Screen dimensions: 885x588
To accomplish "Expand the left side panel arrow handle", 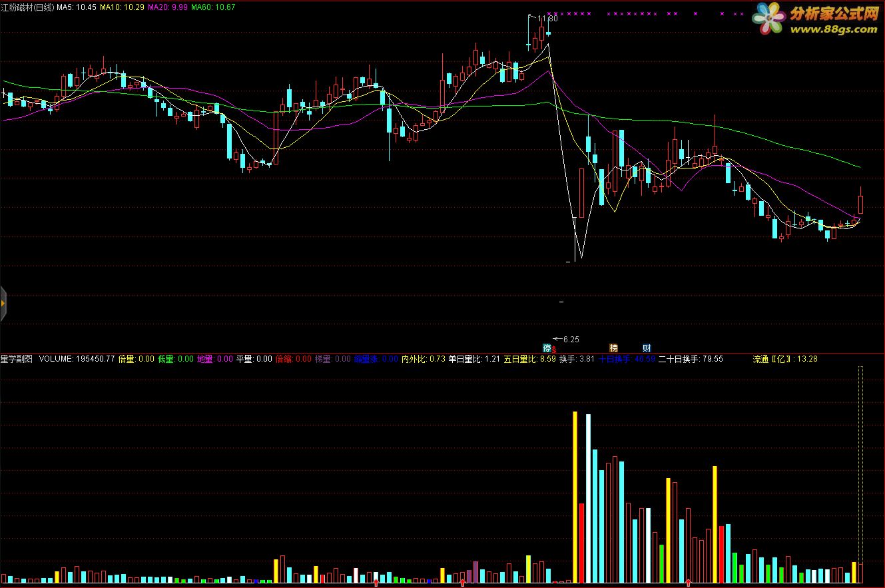I will 3,304.
